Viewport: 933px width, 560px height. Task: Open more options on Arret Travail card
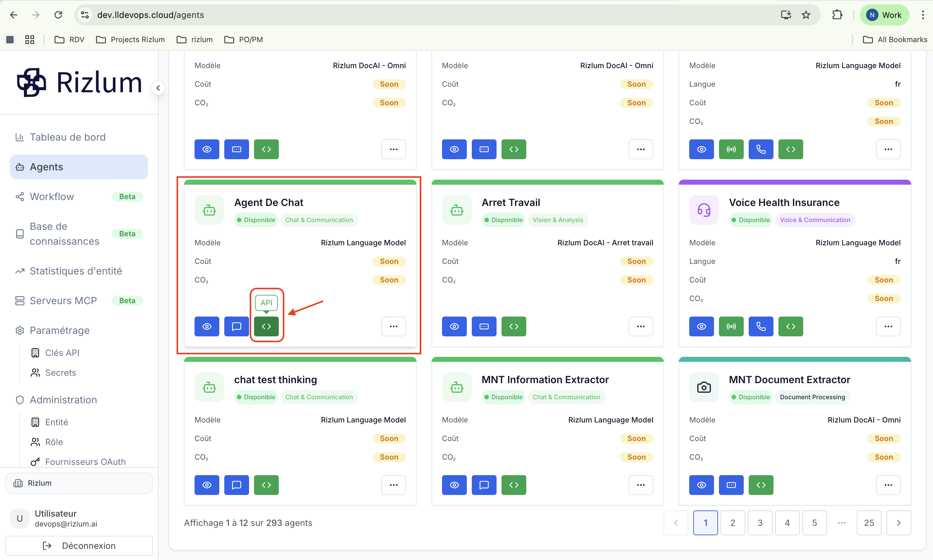click(x=641, y=326)
